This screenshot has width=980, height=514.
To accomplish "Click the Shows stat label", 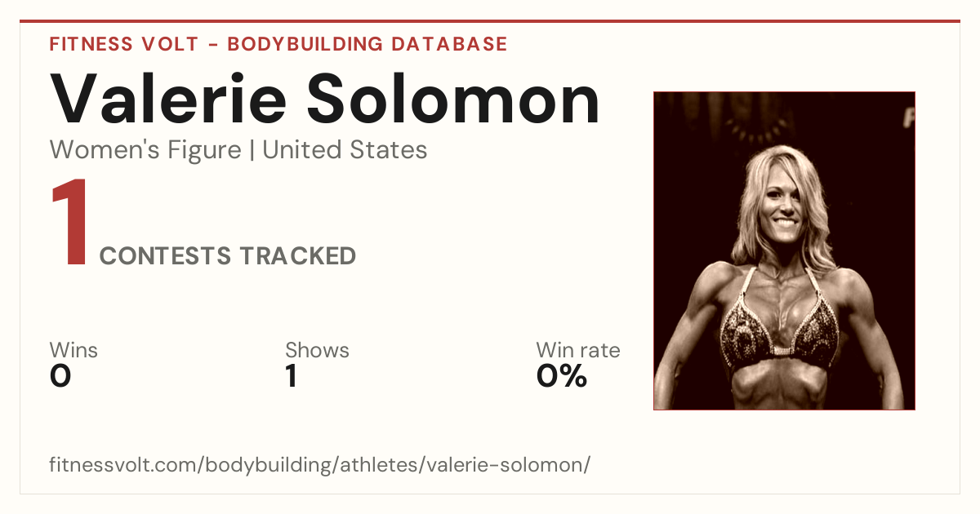I will [x=317, y=350].
